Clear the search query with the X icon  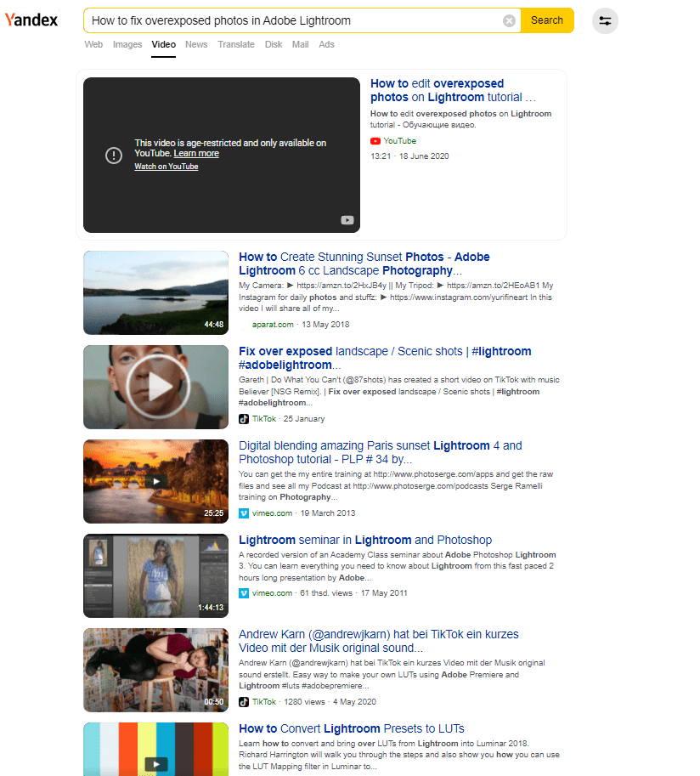coord(509,20)
